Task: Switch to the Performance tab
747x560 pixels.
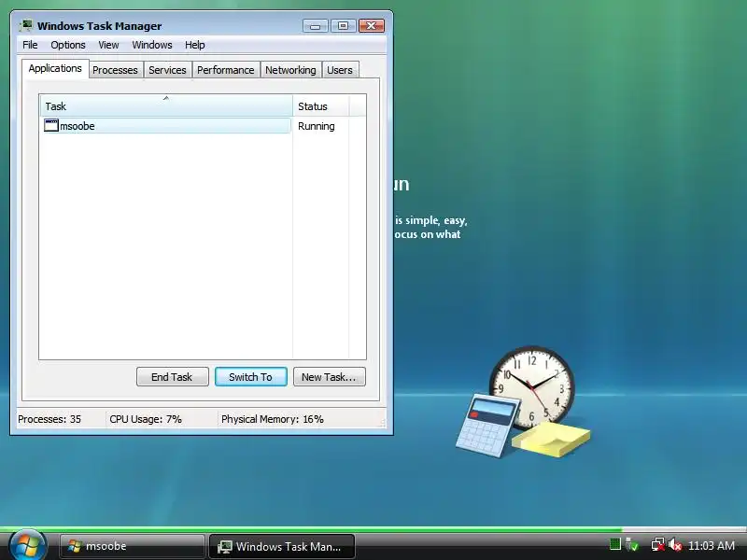Action: tap(226, 70)
